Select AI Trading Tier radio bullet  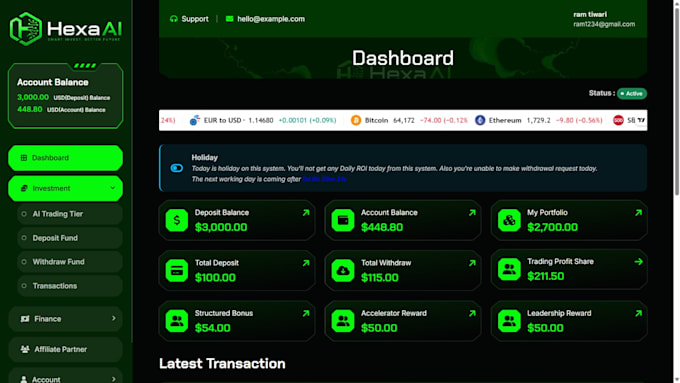[x=24, y=214]
